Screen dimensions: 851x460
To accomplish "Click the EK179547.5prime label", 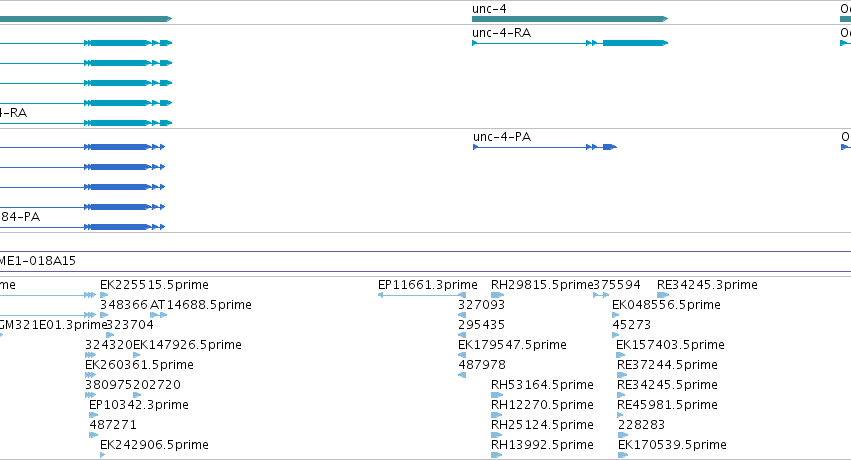I will click(512, 345).
